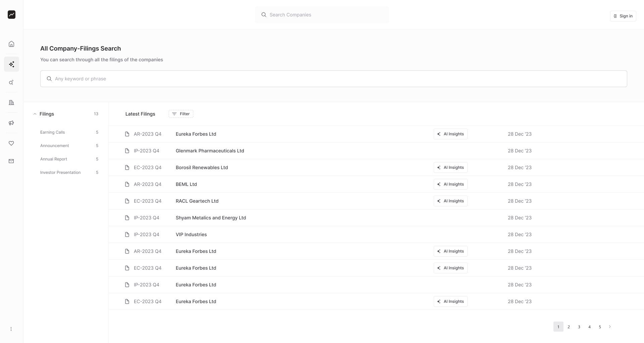The width and height of the screenshot is (644, 343).
Task: Click document icon for Shyam Metalics row
Action: click(127, 218)
